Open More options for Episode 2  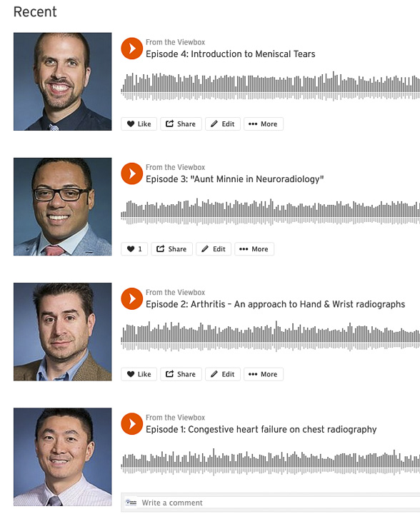[264, 374]
